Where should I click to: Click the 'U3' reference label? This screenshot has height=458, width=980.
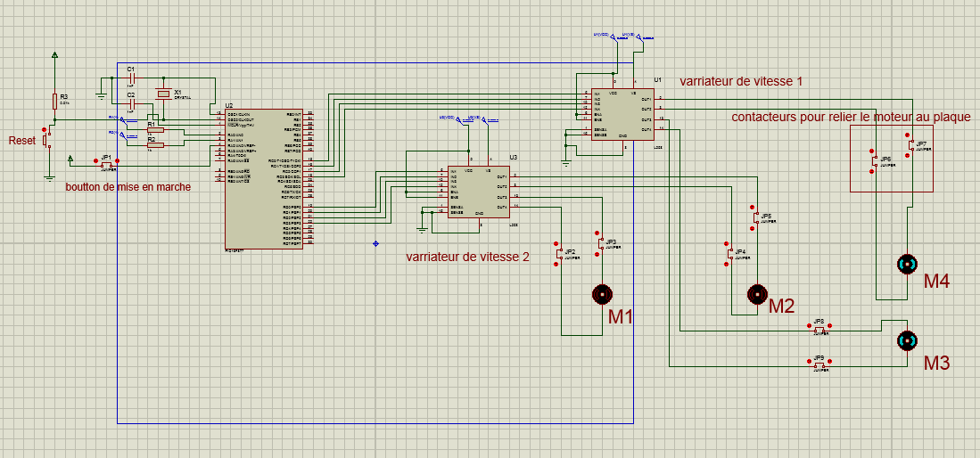coord(513,158)
